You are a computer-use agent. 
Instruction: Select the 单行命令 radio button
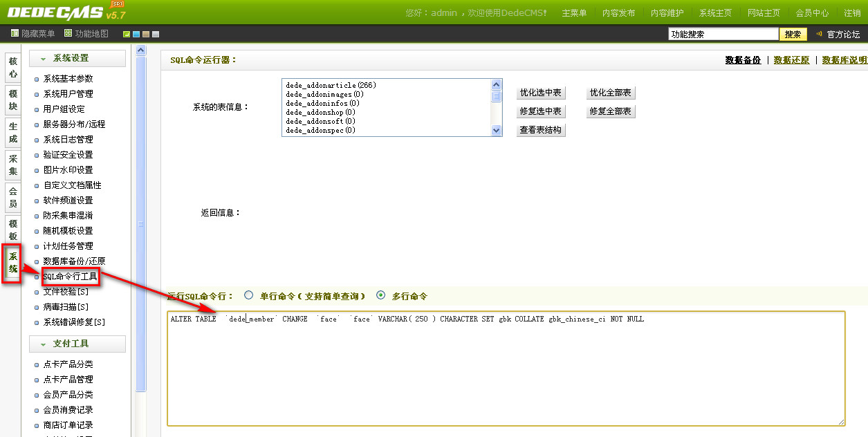pos(248,295)
